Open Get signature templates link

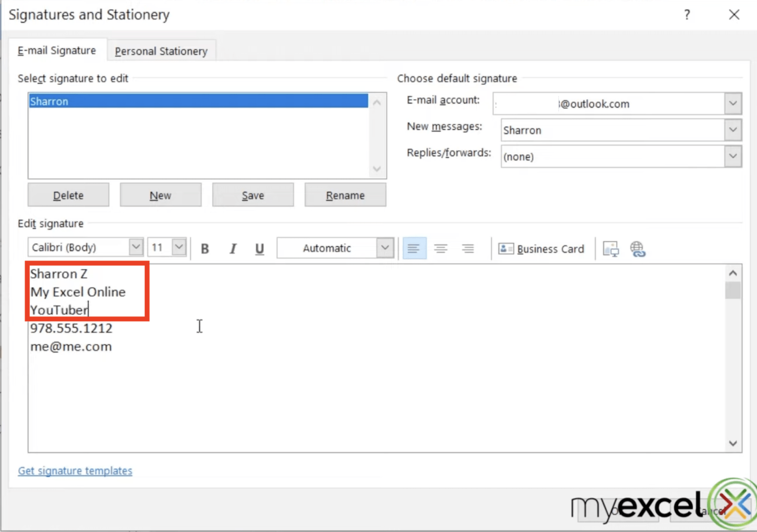tap(75, 470)
